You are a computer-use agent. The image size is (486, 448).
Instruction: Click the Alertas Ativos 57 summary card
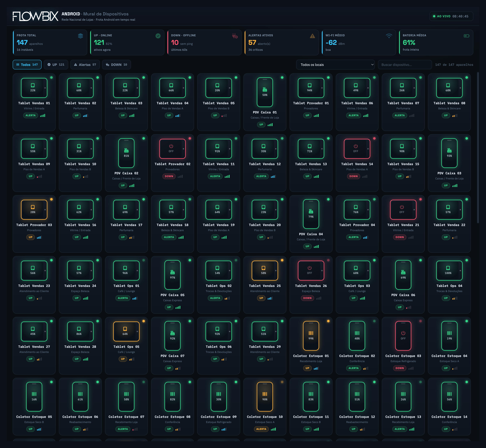tap(281, 42)
